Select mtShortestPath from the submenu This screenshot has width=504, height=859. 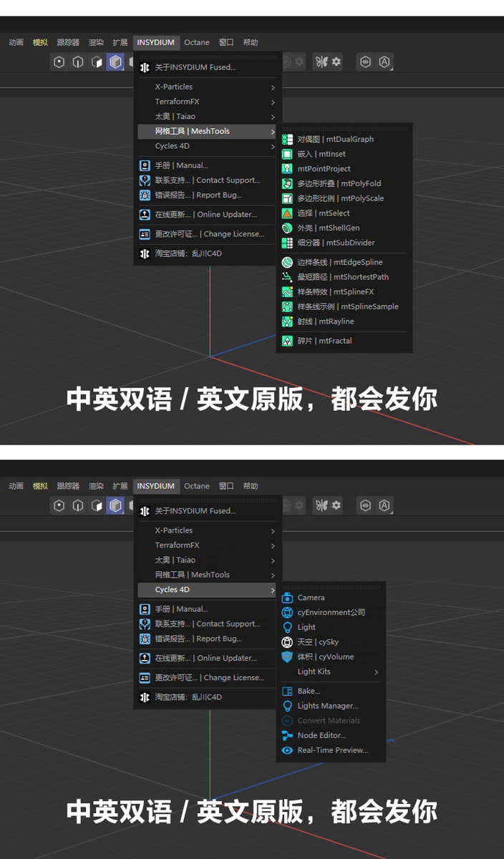point(344,277)
